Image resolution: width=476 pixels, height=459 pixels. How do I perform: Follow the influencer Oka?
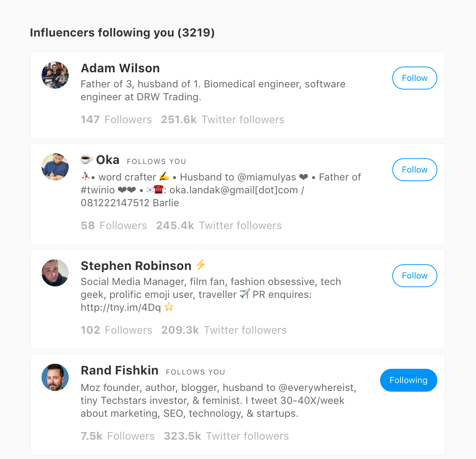[x=414, y=170]
